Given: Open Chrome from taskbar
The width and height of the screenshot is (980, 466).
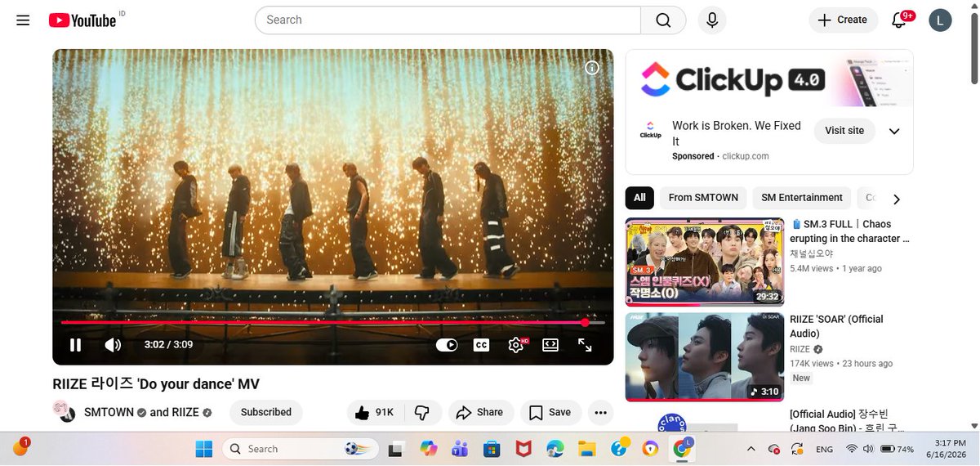Looking at the screenshot, I should tap(682, 449).
